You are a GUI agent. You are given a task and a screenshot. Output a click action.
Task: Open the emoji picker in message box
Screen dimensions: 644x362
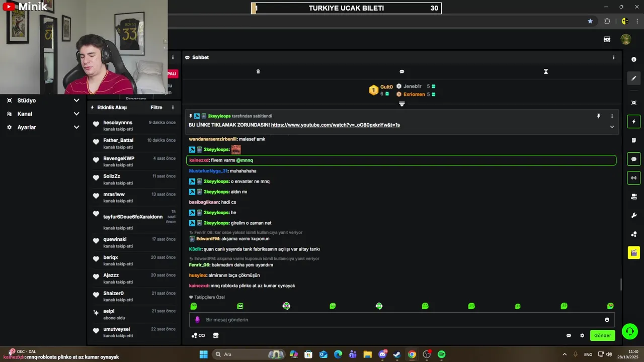click(607, 320)
